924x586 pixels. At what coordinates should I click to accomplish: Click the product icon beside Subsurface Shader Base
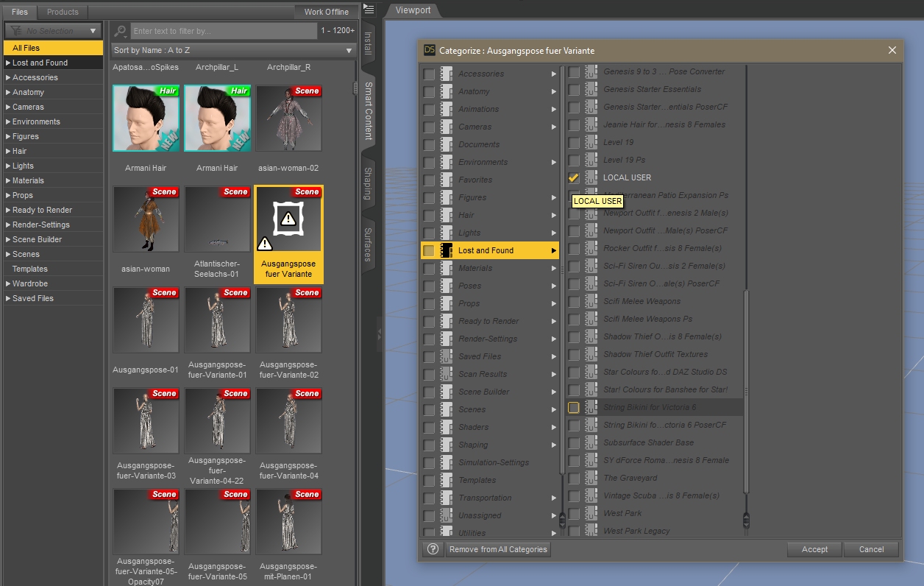tap(591, 442)
